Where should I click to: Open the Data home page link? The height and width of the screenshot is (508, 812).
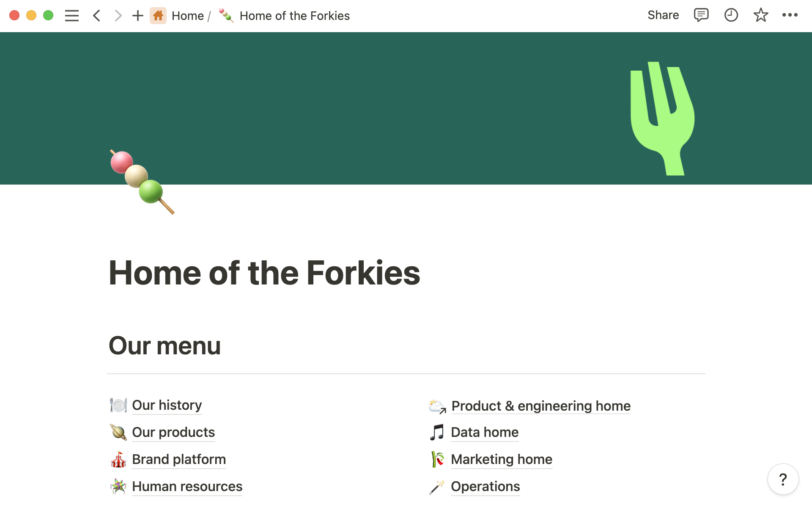tap(484, 432)
